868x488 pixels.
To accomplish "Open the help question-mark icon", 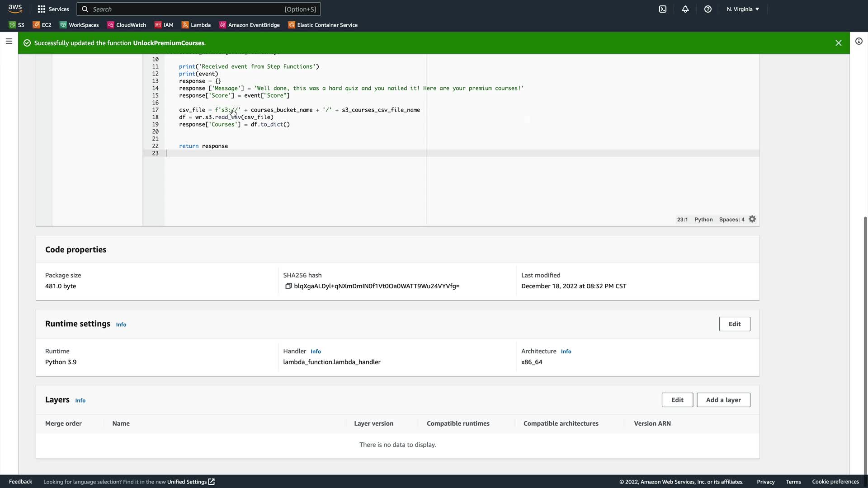I will 708,9.
